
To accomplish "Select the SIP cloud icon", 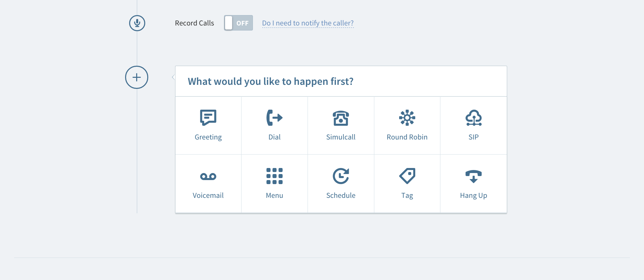I will (473, 118).
